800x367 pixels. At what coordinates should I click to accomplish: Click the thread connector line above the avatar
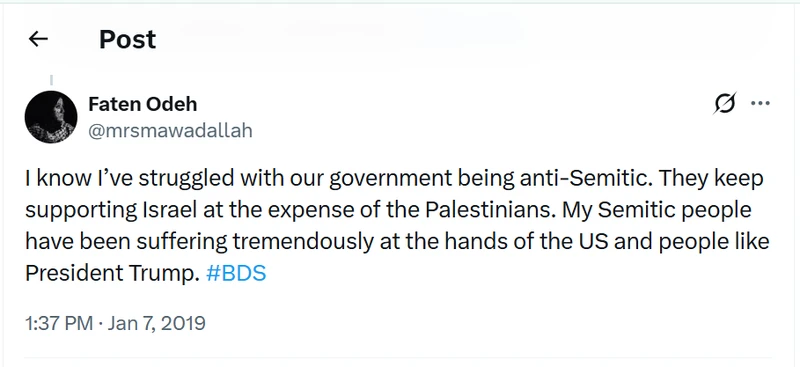[x=51, y=80]
